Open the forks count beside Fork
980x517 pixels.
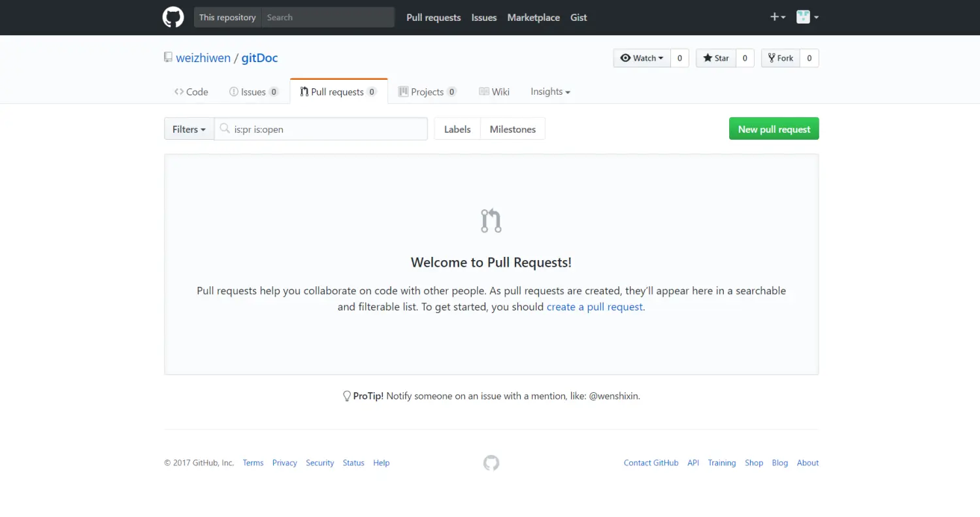(x=809, y=58)
